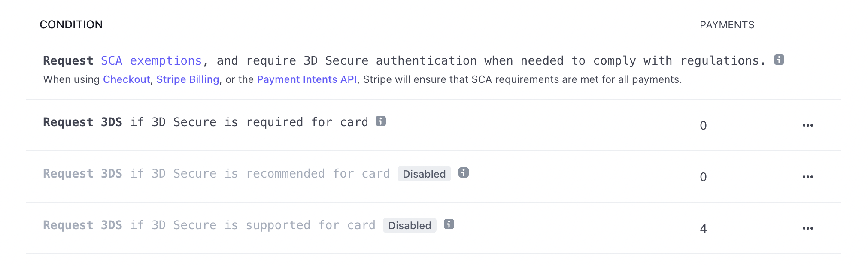Open the overflow menu for the recommended 3DS rule
The width and height of the screenshot is (868, 266).
coord(808,177)
